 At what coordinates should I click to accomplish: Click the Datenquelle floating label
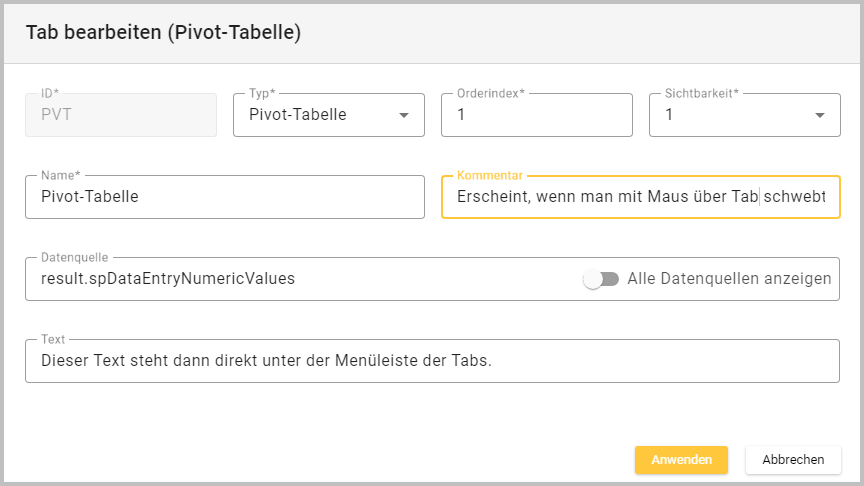point(74,257)
